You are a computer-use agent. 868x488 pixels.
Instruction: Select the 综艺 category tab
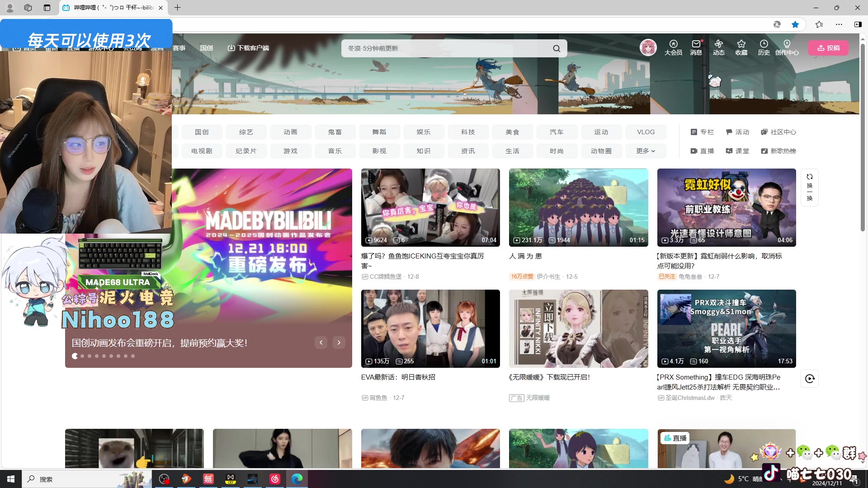point(246,132)
